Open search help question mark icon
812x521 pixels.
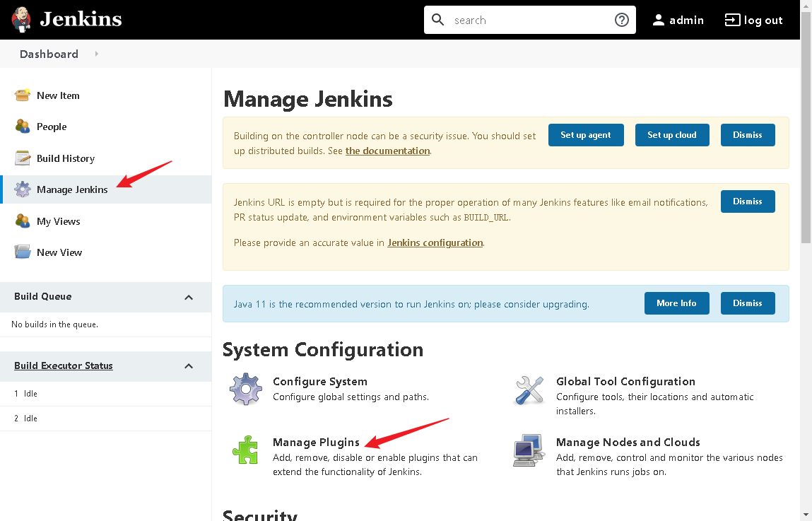(x=621, y=20)
